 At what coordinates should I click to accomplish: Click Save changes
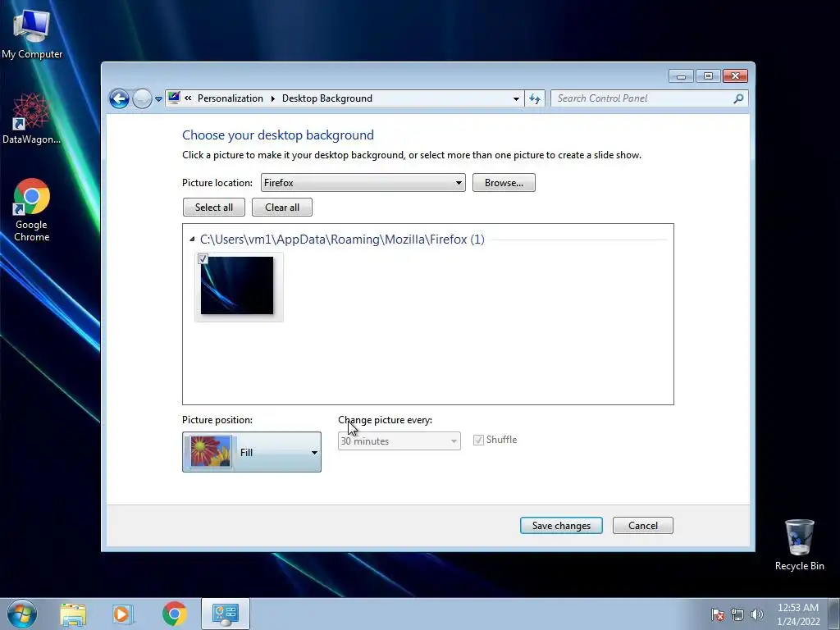(561, 526)
